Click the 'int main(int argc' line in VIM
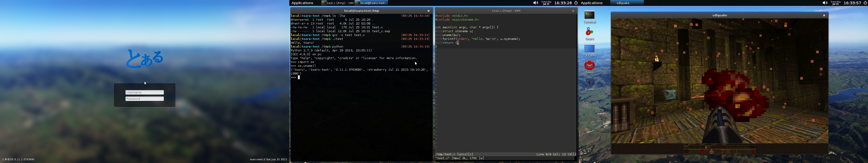868x163 pixels. point(467,27)
